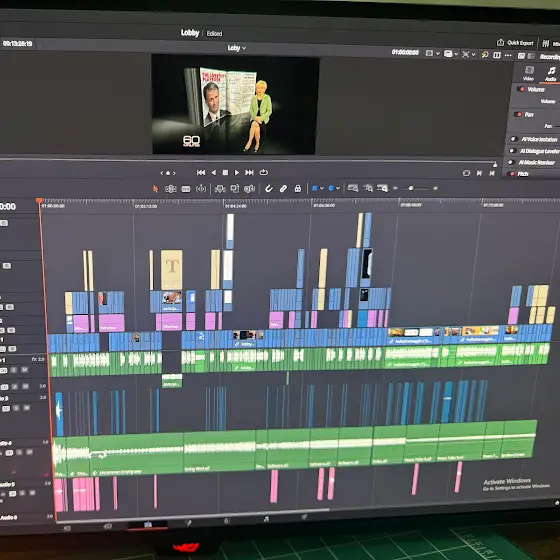Viewport: 560px width, 560px height.
Task: Open viewer three-dots options menu
Action: click(508, 55)
